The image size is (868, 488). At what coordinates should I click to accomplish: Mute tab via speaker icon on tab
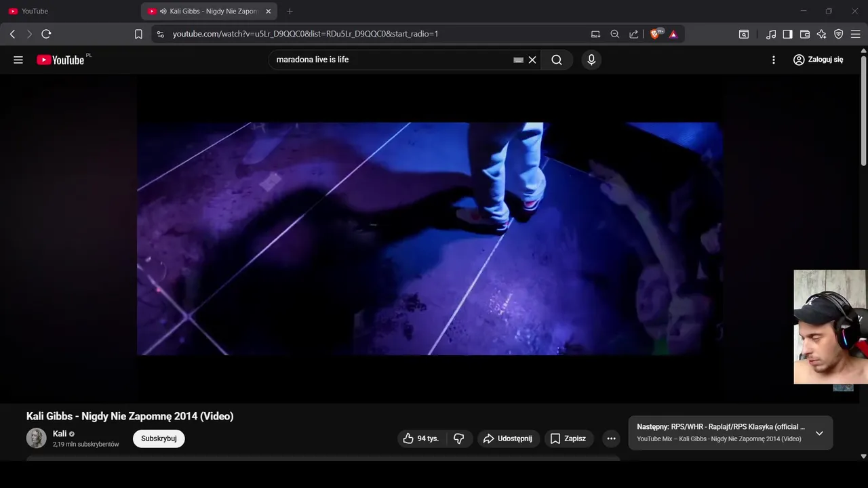[x=163, y=12]
